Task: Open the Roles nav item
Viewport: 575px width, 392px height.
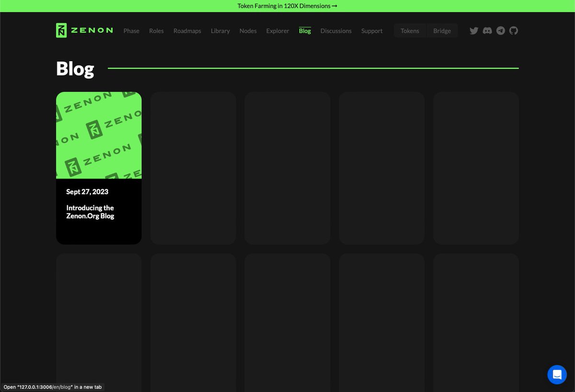Action: tap(156, 31)
